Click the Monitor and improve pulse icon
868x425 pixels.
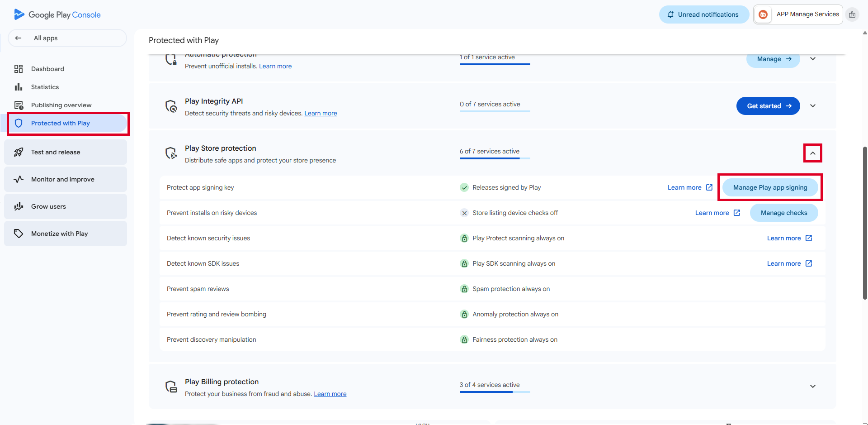[19, 179]
